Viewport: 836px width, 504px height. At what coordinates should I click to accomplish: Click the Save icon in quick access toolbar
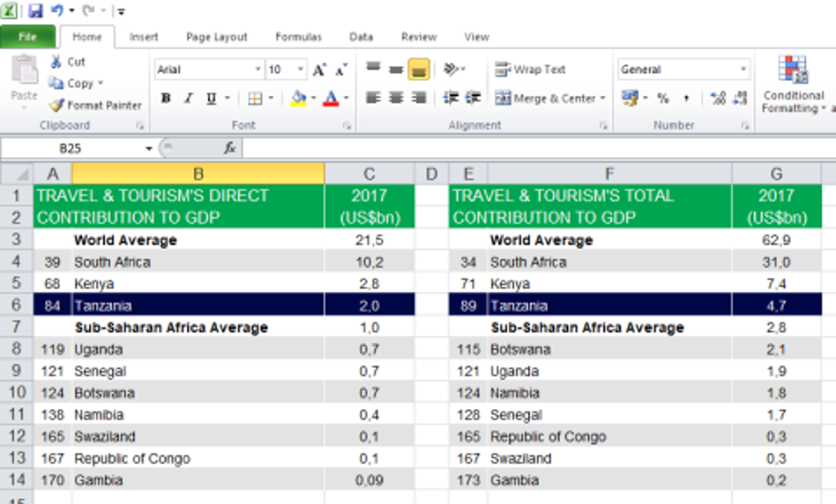(35, 11)
